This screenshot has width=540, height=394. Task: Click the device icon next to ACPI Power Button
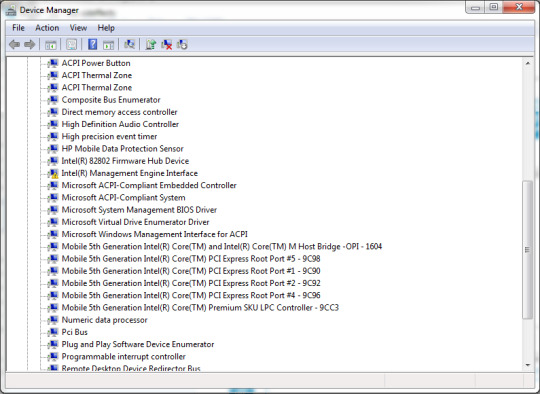(53, 63)
